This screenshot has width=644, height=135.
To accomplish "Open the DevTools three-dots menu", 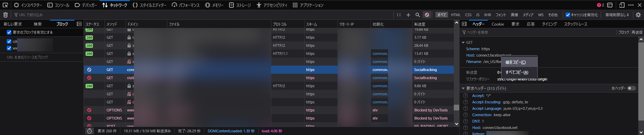I will (631, 5).
